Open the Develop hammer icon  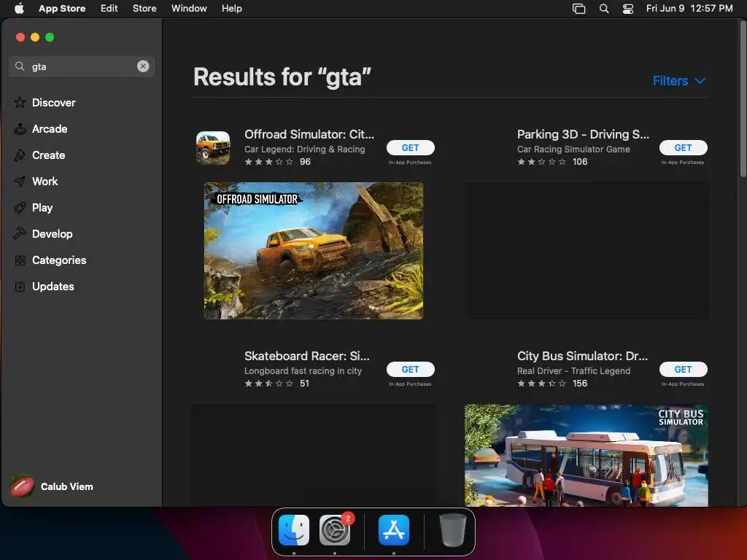point(20,234)
